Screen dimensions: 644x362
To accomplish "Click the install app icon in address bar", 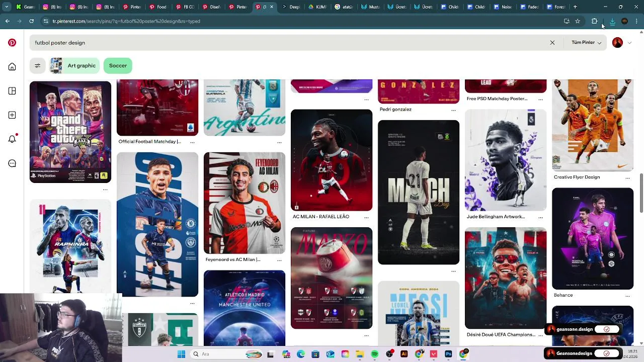I will (567, 21).
